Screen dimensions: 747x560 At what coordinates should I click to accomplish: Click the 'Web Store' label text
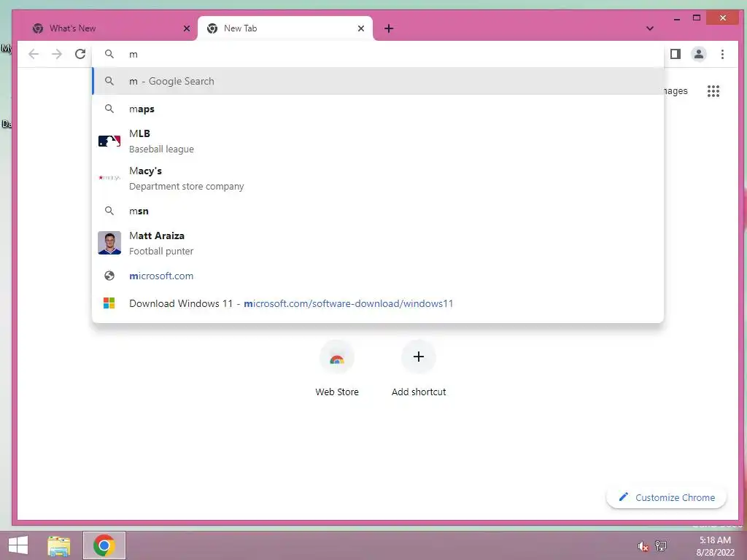point(337,392)
